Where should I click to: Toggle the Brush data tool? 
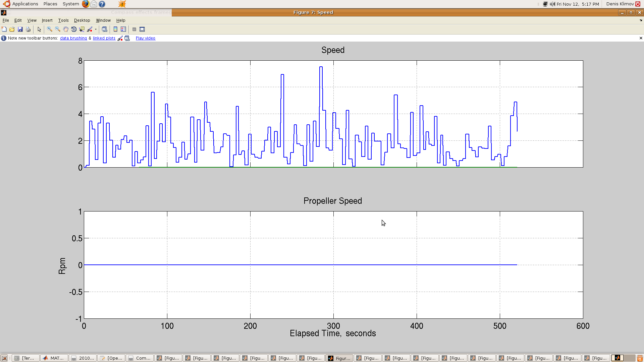tap(90, 29)
